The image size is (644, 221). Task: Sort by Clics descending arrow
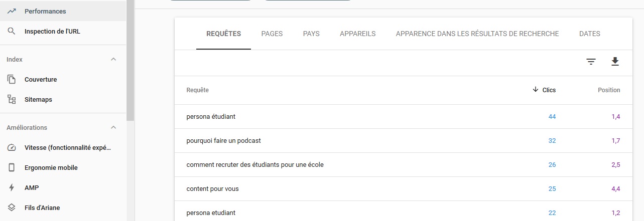click(536, 90)
